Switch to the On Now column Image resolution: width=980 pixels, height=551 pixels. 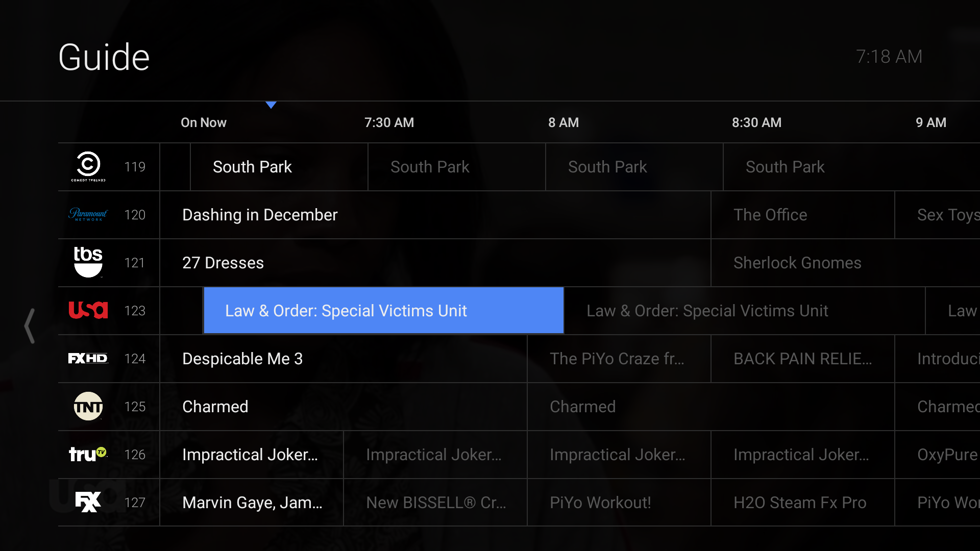point(203,122)
